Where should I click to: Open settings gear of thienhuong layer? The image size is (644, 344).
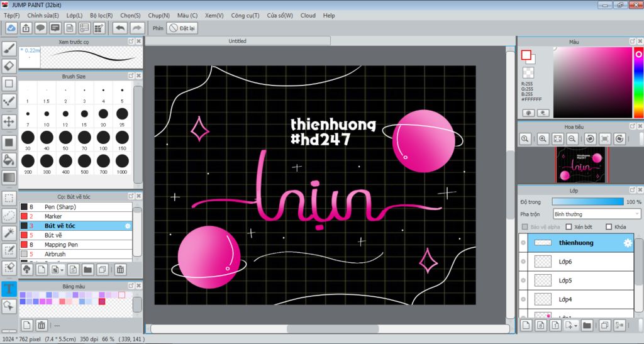click(628, 243)
